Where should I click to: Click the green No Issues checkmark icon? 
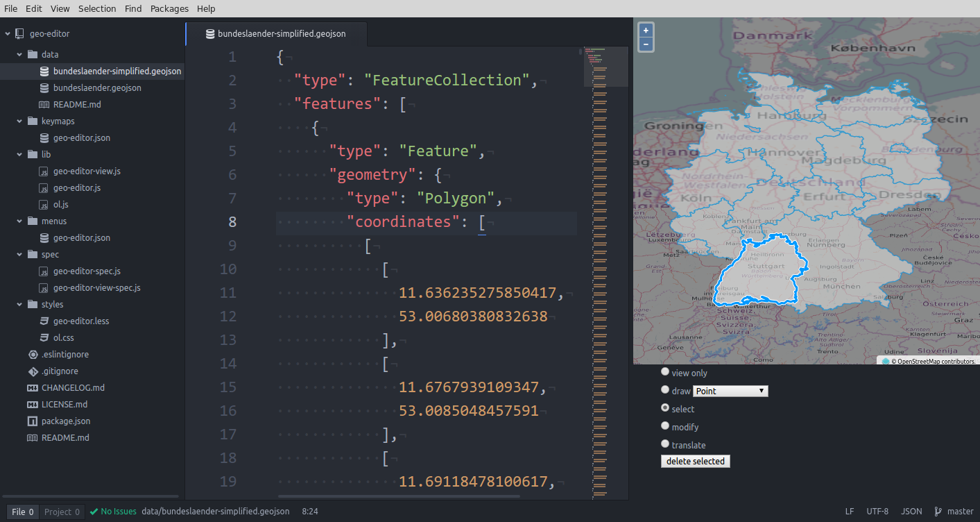coord(94,512)
